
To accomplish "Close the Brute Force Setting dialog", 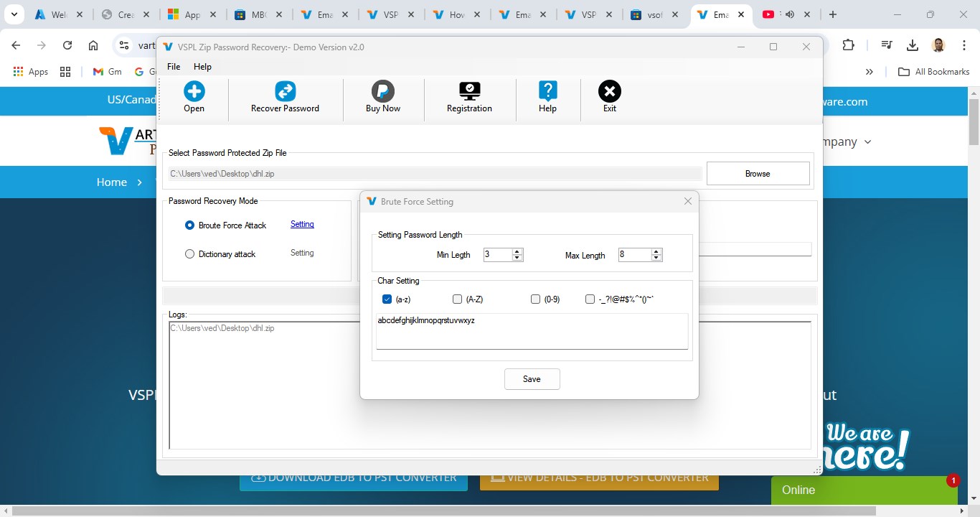I will (688, 201).
